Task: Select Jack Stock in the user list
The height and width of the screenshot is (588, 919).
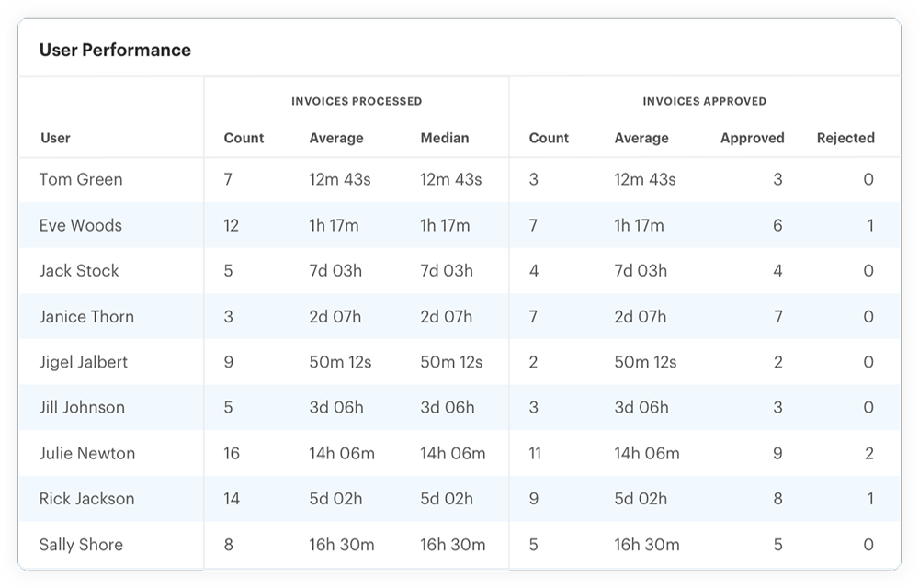Action: pos(79,271)
